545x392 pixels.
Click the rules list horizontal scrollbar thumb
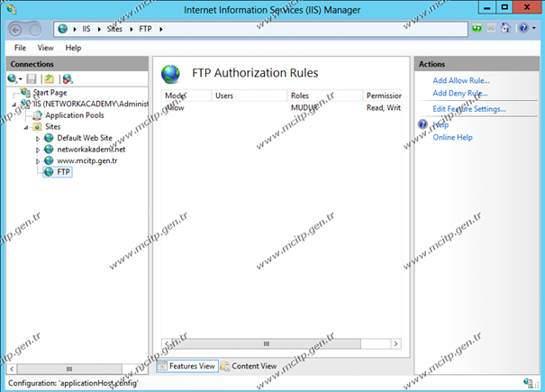point(267,343)
